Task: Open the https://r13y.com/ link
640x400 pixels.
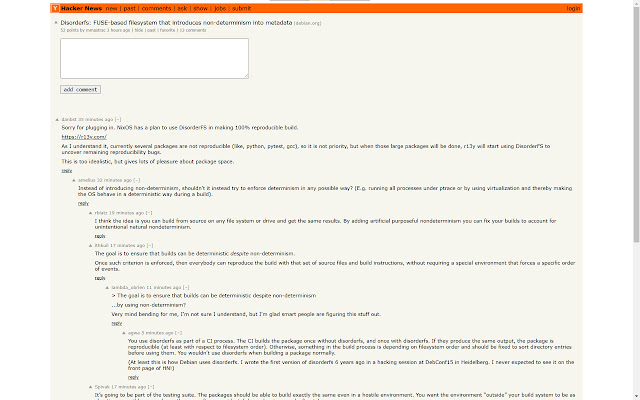Action: (84, 137)
